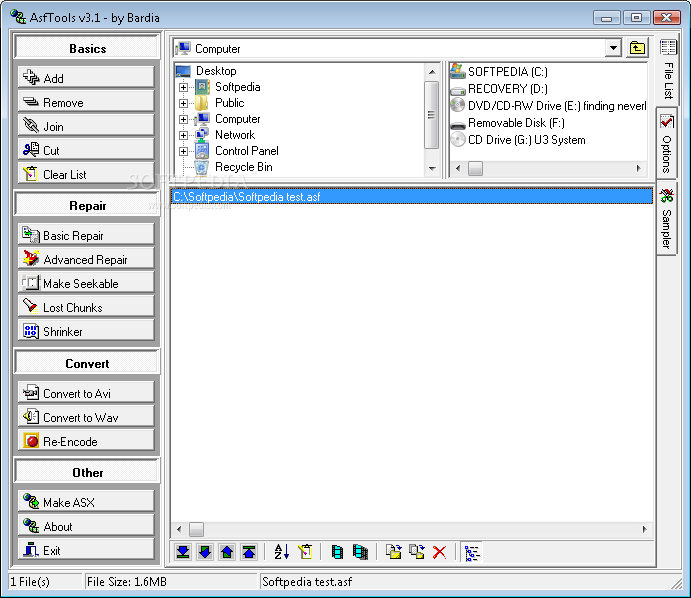Open the Shrinker tool

coord(86,331)
